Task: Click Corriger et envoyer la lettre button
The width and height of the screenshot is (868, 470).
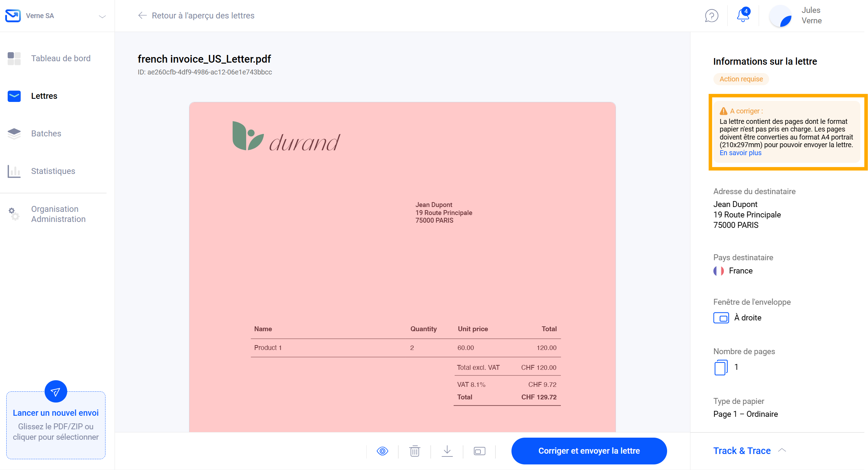Action: click(589, 451)
